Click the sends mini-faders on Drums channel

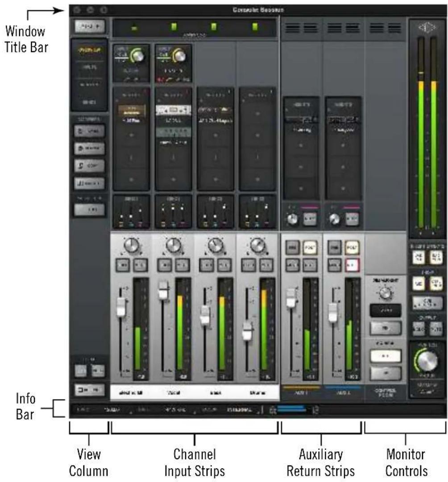click(257, 211)
